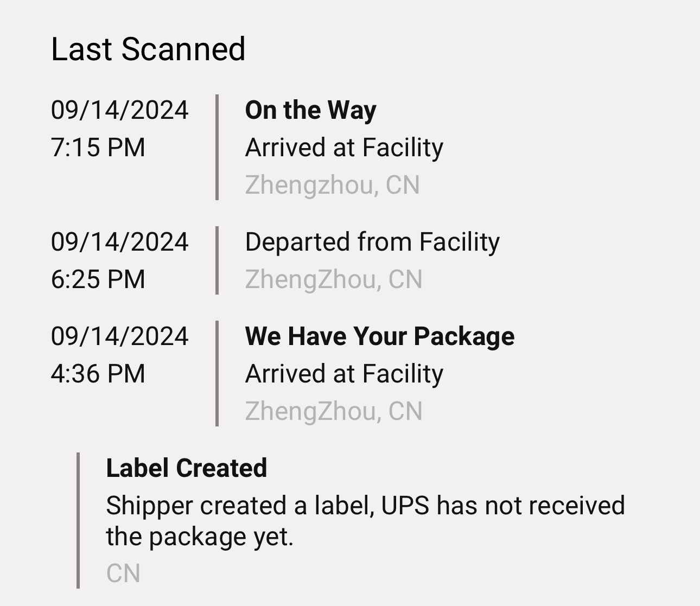The height and width of the screenshot is (606, 700).
Task: Click the 4:36 PM timestamp
Action: pos(98,374)
